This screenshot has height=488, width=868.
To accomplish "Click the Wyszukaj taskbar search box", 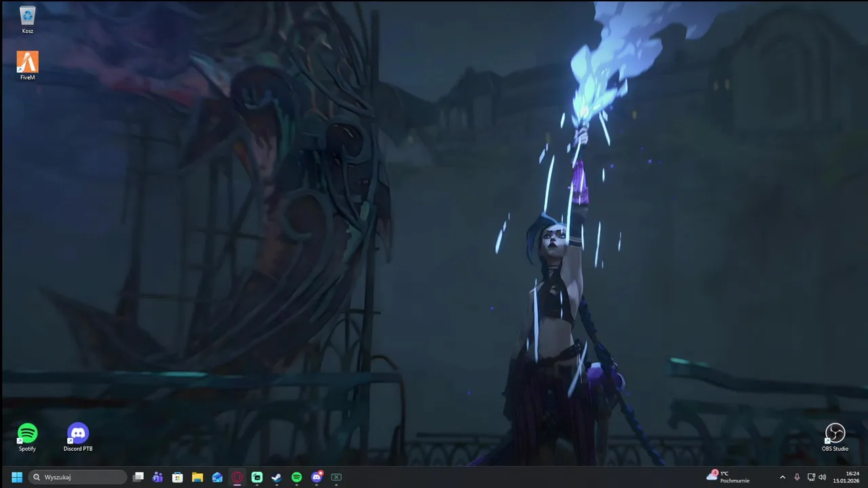I will (x=77, y=477).
